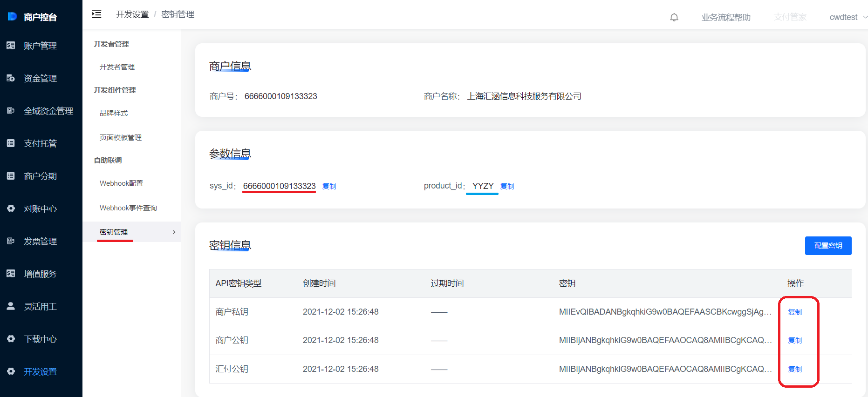Click the 商户号 value 6666000109133323

pyautogui.click(x=281, y=96)
